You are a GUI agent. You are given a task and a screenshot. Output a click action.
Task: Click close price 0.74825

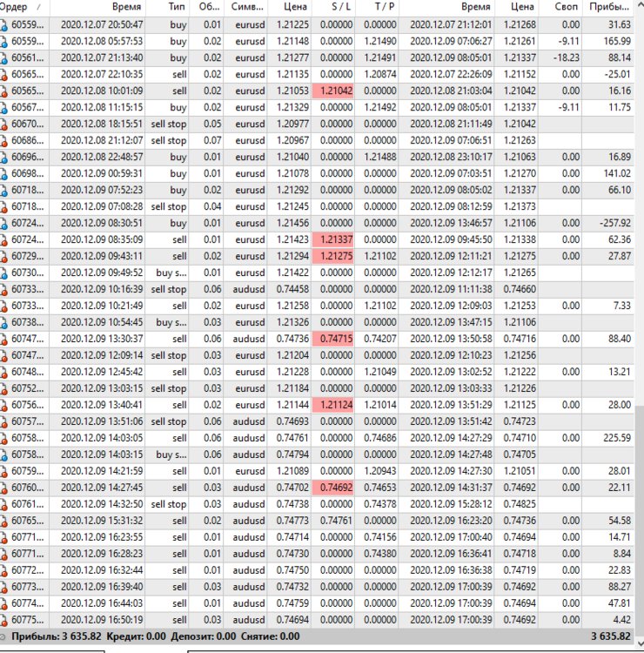[x=520, y=504]
